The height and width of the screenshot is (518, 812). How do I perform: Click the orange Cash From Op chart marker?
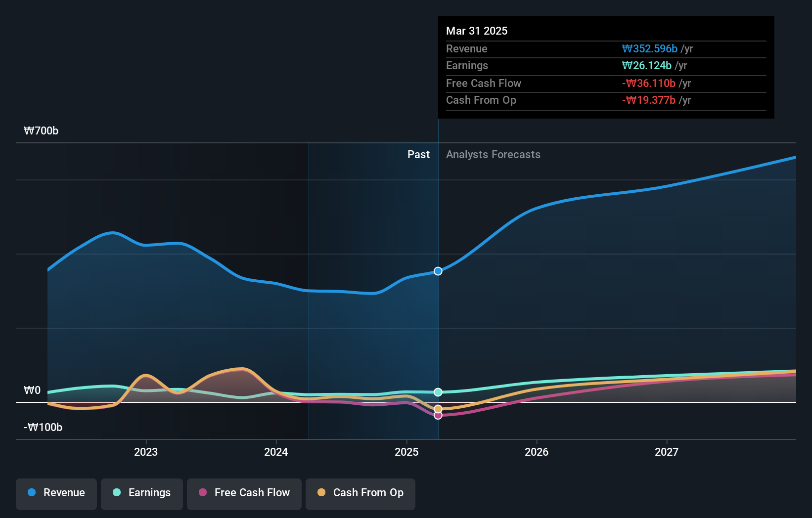pos(438,408)
